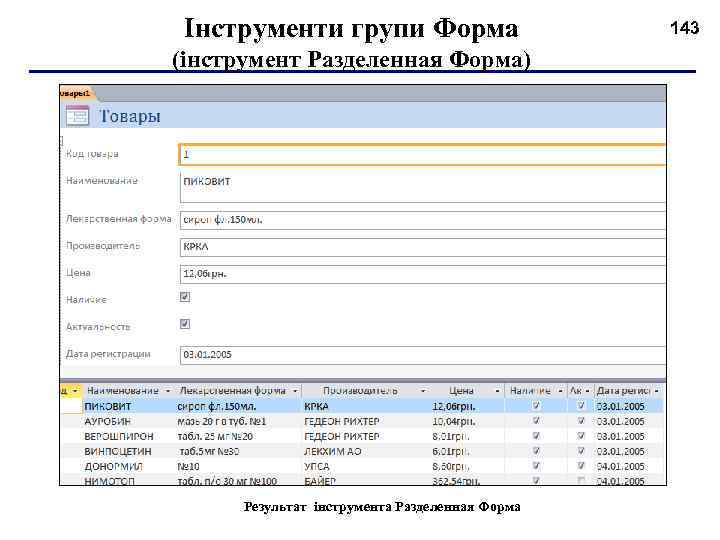Screen dimensions: 720x540
Task: Click ГЕДЕОН РИХТЕР in ВЕРОШПИРОН row
Action: (342, 436)
